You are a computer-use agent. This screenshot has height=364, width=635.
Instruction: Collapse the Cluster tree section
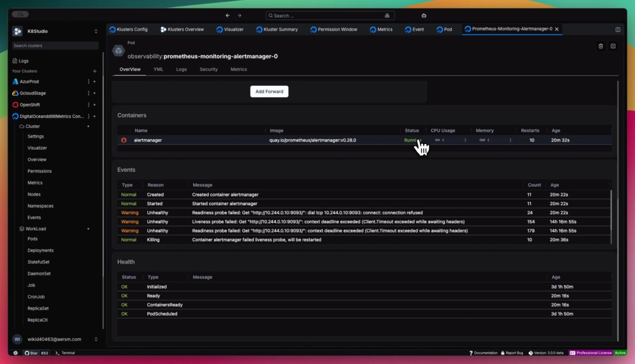coord(88,126)
